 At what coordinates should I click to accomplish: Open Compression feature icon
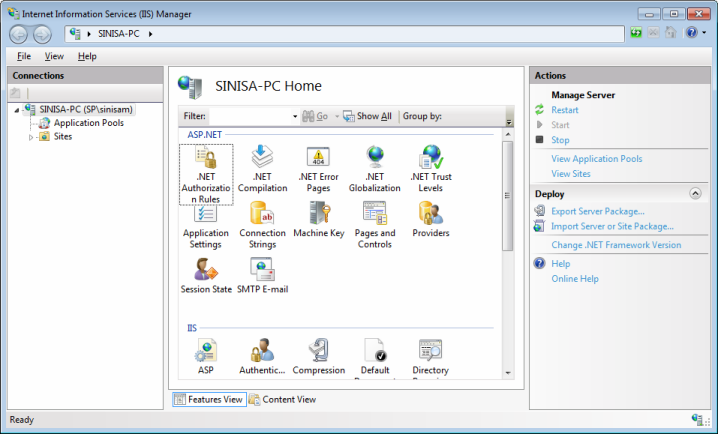pos(319,351)
